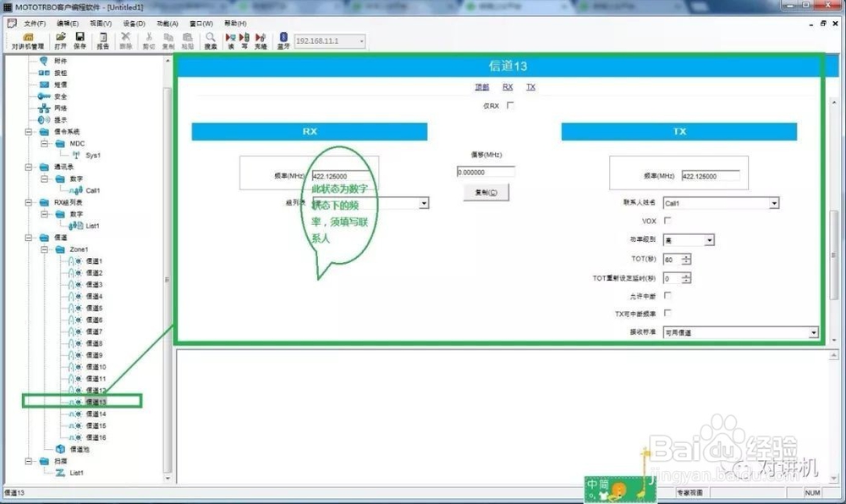Click the 剪切 scissors icon
Image resolution: width=846 pixels, height=504 pixels.
[149, 41]
